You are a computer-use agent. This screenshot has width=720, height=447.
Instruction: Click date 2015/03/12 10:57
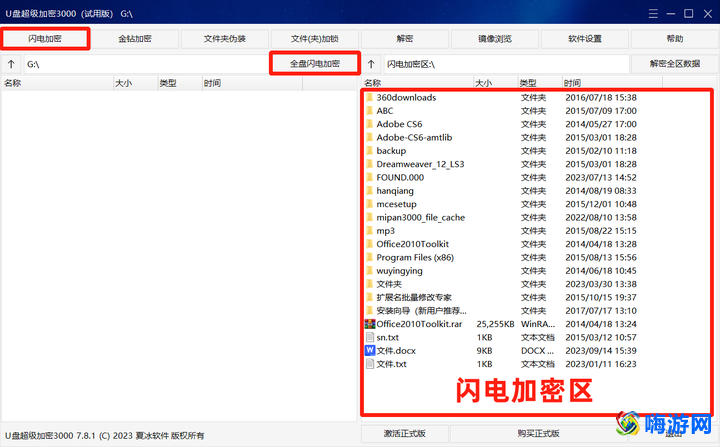(601, 337)
